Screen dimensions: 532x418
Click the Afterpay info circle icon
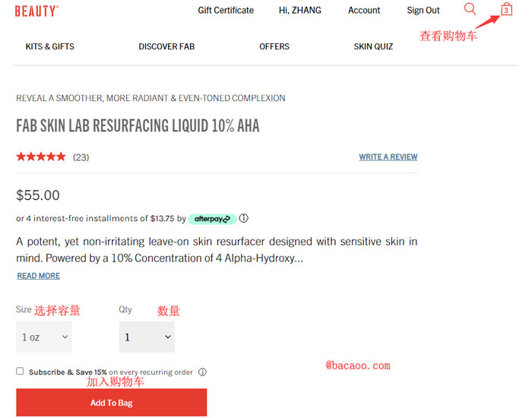[x=244, y=218]
